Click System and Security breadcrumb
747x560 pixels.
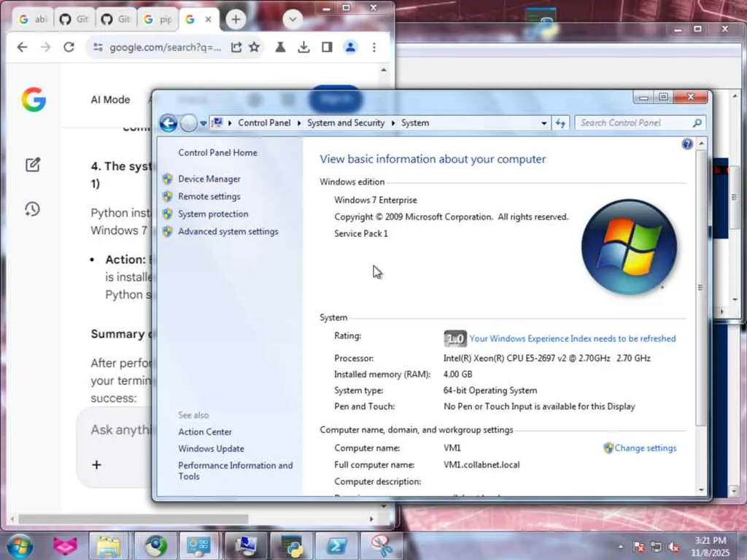pyautogui.click(x=345, y=122)
